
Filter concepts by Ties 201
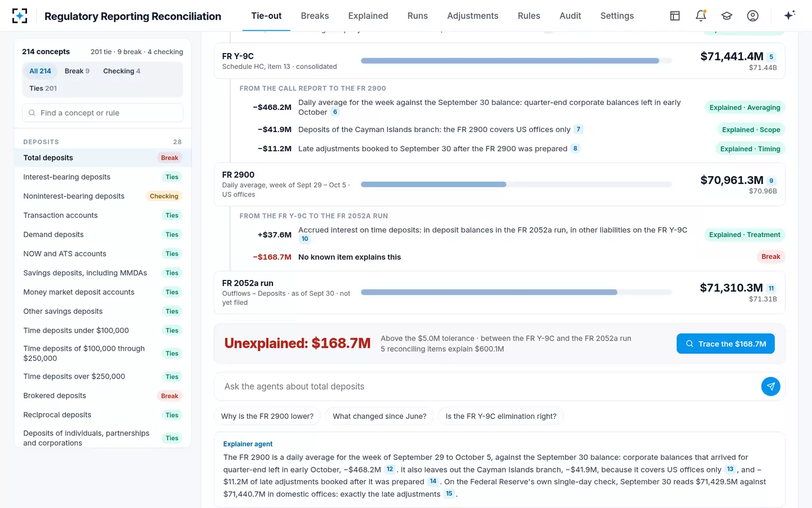coord(43,88)
